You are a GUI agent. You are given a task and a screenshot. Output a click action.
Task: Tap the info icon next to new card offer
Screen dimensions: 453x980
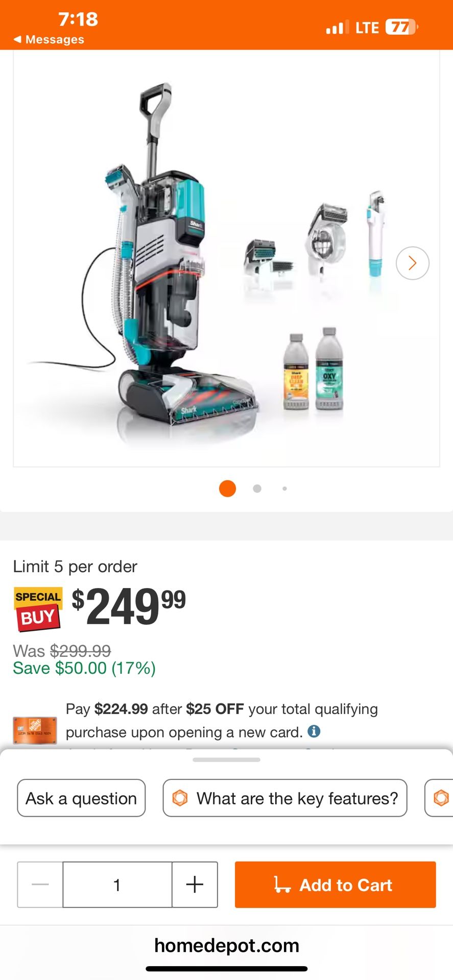(314, 731)
